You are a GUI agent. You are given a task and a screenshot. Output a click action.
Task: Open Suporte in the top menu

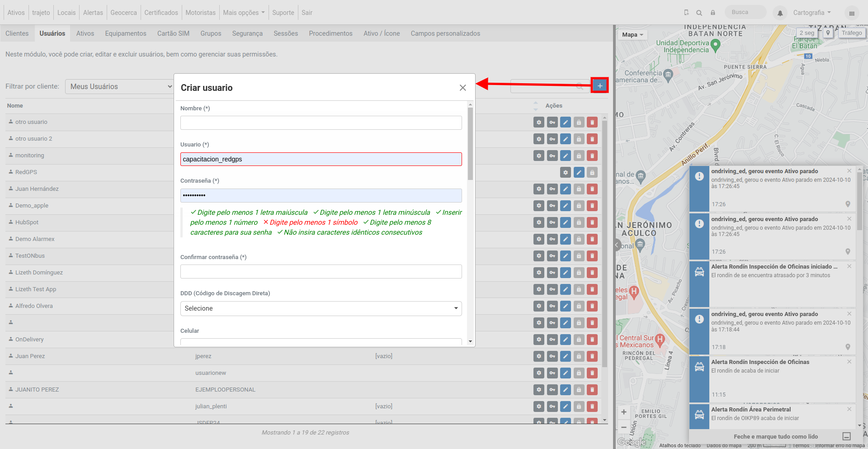point(283,13)
